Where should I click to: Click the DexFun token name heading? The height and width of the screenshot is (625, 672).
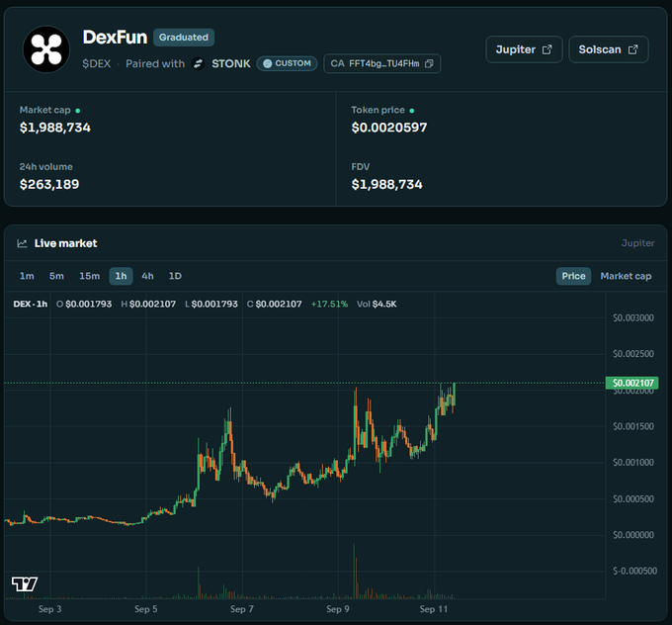115,38
